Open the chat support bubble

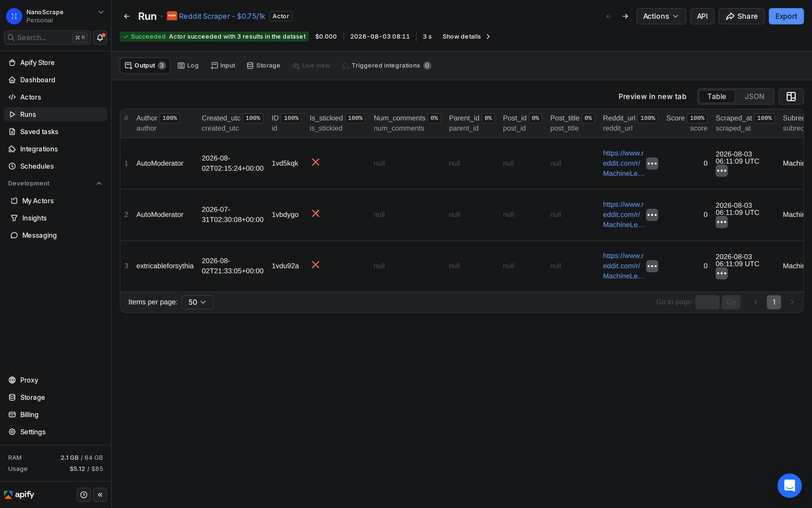click(x=789, y=485)
